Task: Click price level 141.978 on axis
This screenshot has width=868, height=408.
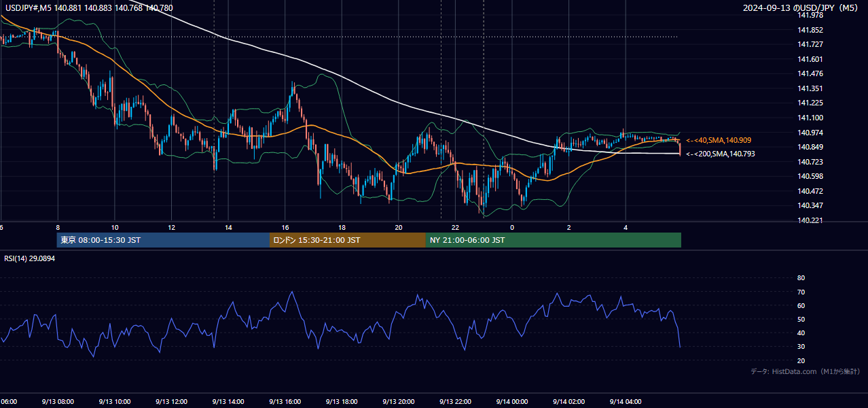Action: [x=810, y=15]
